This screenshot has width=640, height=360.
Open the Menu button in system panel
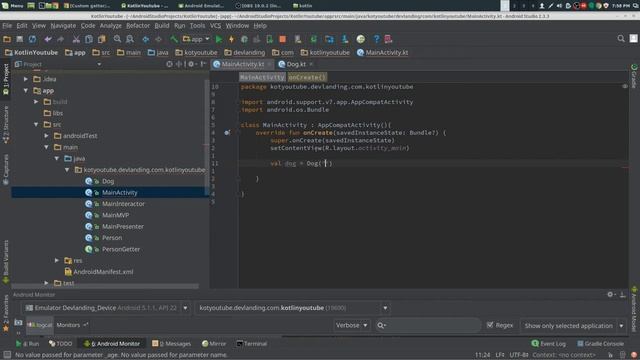[13, 5]
